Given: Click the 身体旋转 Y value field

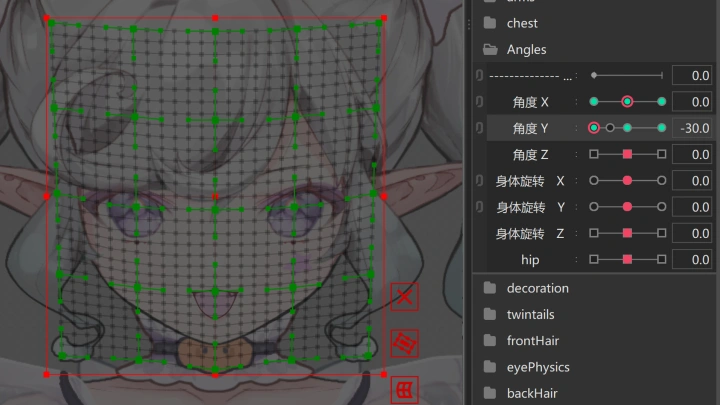Looking at the screenshot, I should (692, 207).
